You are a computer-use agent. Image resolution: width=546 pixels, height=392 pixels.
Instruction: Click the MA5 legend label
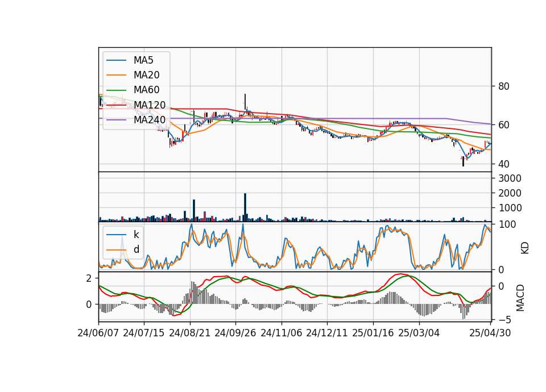143,60
